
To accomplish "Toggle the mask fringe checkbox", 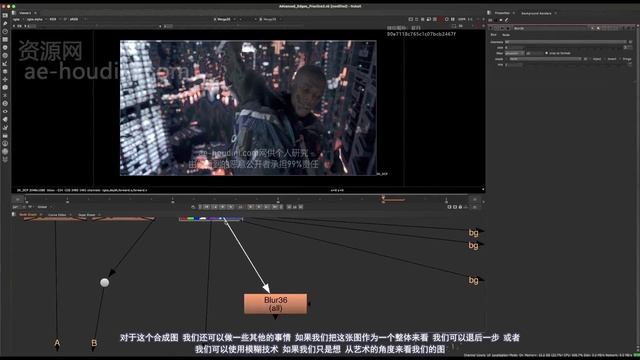I will pyautogui.click(x=620, y=59).
